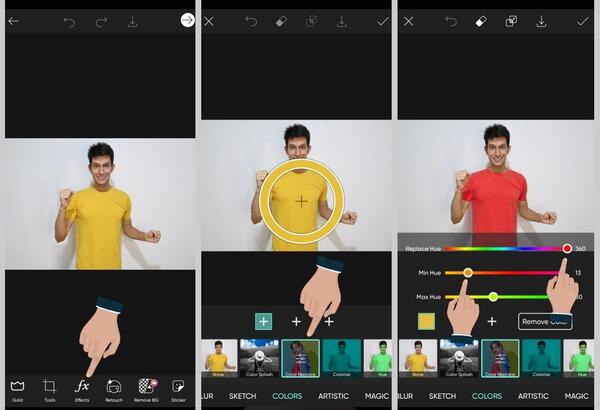Select the None thumbnail on right screen
600x410 pixels.
pyautogui.click(x=418, y=359)
